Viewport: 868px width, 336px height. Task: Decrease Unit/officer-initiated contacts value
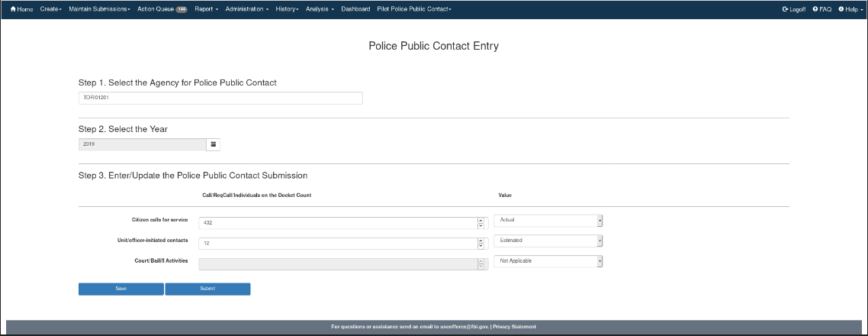[x=481, y=246]
